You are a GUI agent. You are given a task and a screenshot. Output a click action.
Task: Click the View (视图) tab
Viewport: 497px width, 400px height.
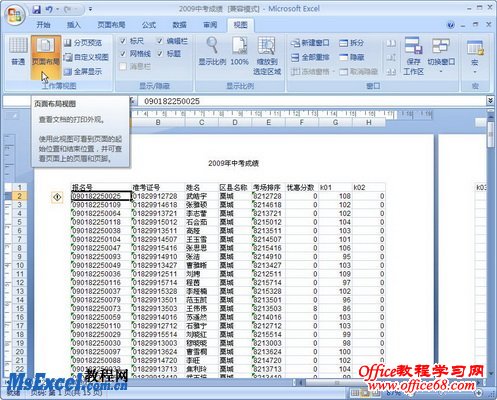(x=240, y=25)
